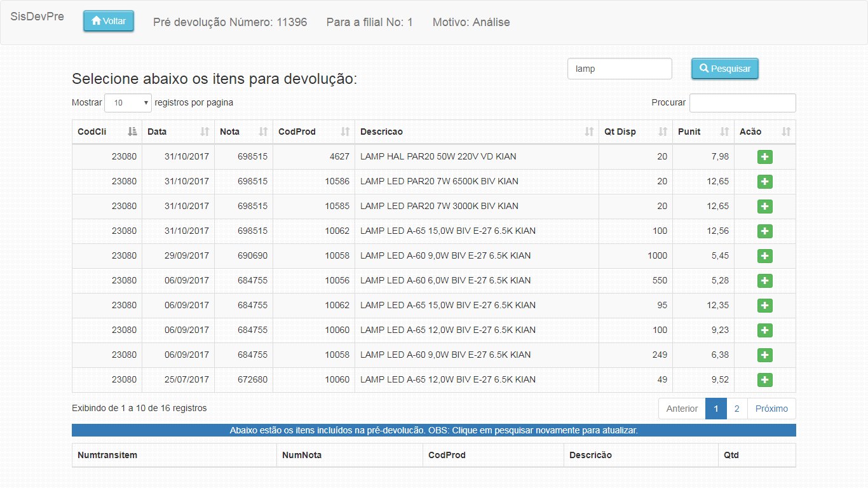Viewport: 868px width, 488px height.
Task: Add LAMP HAL PAR20 50W item with plus icon
Action: click(764, 157)
